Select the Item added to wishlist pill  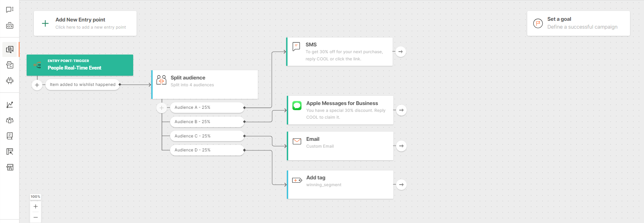83,85
